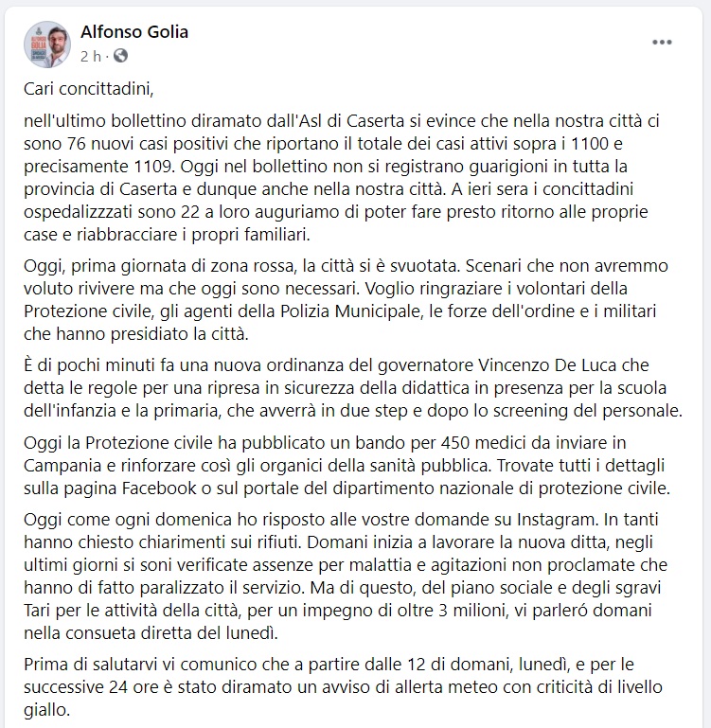Click the "2 h" post timestamp
The height and width of the screenshot is (728, 711).
point(91,56)
